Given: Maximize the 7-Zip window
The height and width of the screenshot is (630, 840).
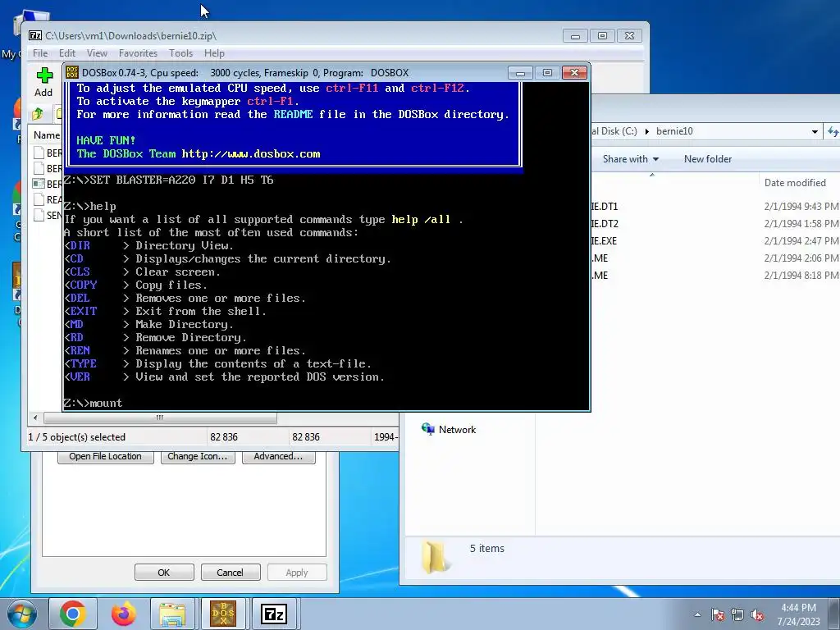Looking at the screenshot, I should click(603, 36).
